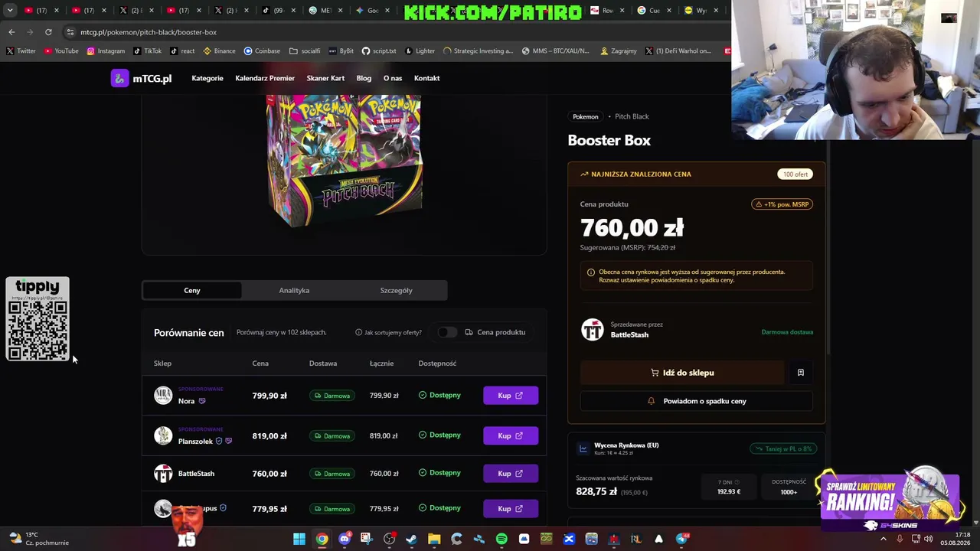
Task: Click the warning icon in the market price notice
Action: pos(590,272)
